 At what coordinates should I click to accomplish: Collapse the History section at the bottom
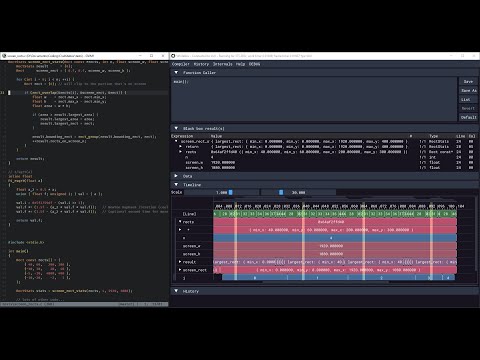176,291
